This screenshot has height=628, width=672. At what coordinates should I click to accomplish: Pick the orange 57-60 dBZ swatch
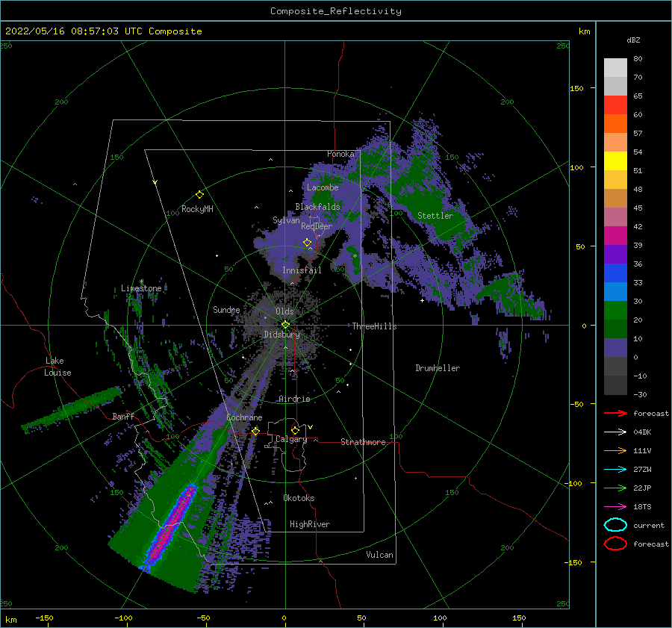tap(615, 123)
